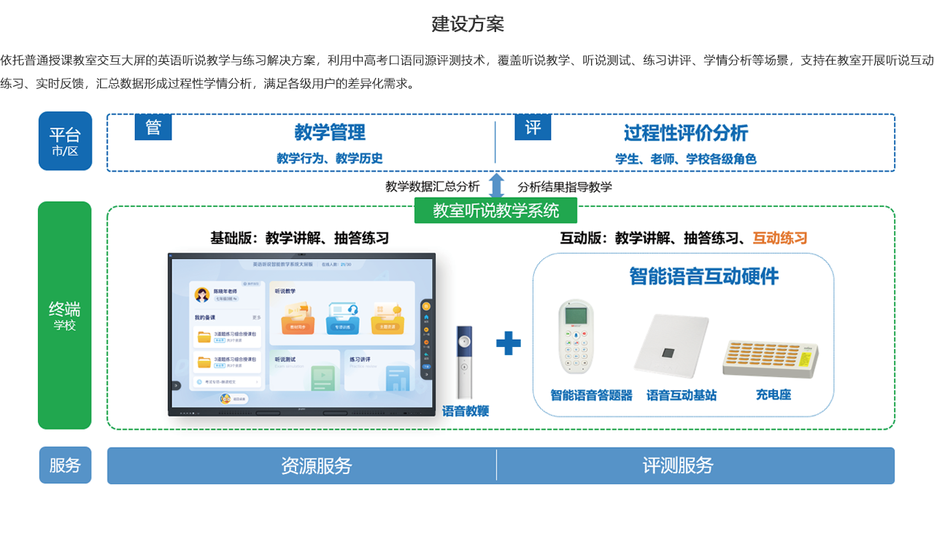The height and width of the screenshot is (560, 934).
Task: Open the 练习讲评 card
Action: pos(381,370)
